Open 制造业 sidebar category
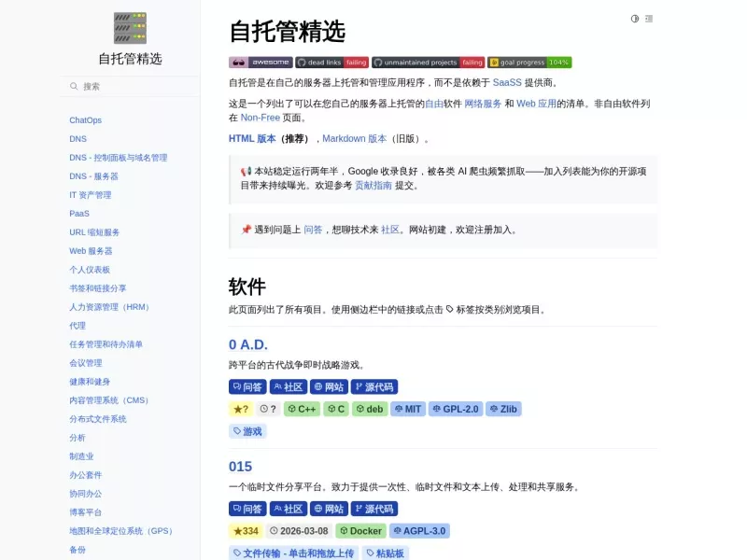Viewport: 747px width, 560px height. pyautogui.click(x=81, y=456)
